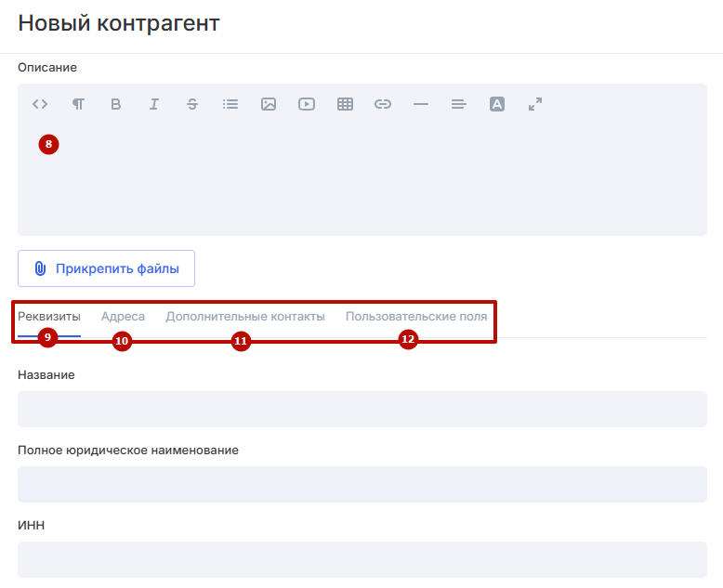
Task: Click into the ИНН field
Action: (x=361, y=559)
